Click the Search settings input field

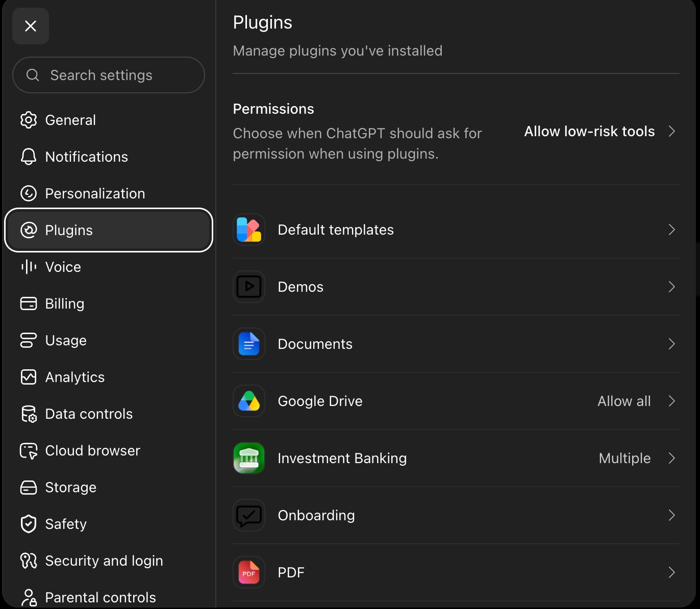109,75
